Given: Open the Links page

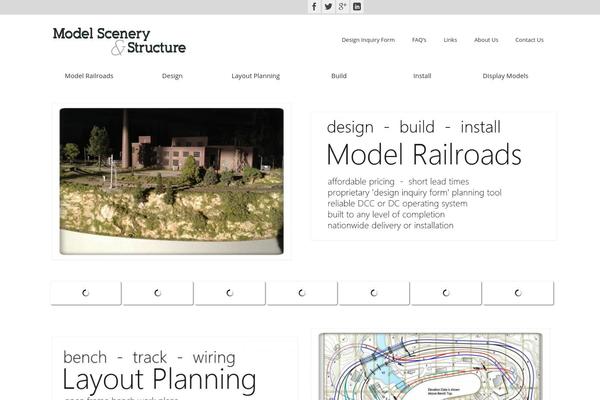Looking at the screenshot, I should 450,40.
